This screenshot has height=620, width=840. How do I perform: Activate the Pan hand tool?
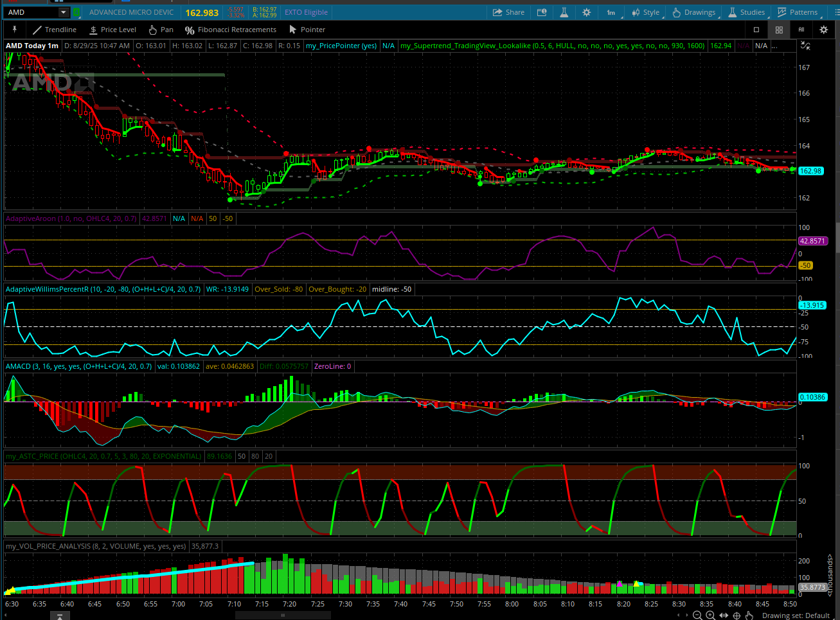[x=161, y=30]
